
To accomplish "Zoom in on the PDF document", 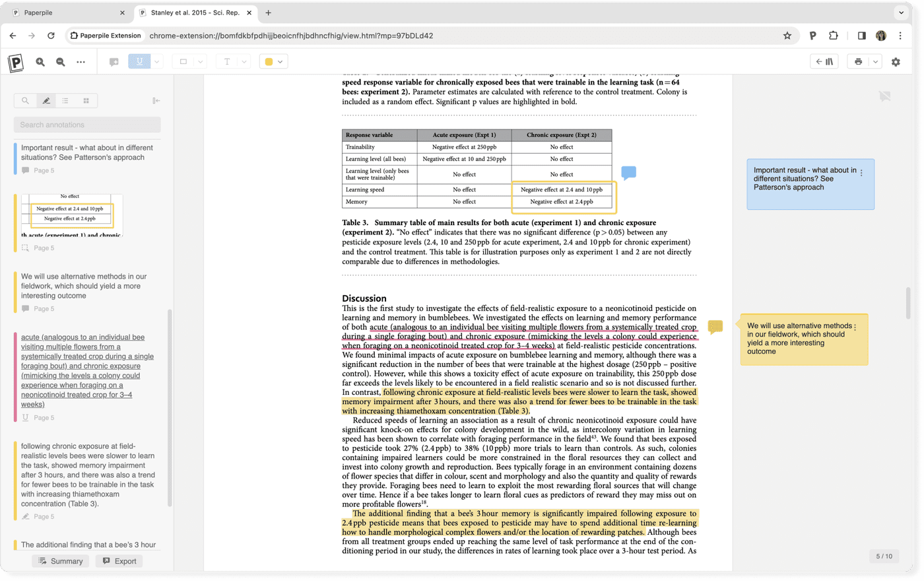I will (x=40, y=61).
